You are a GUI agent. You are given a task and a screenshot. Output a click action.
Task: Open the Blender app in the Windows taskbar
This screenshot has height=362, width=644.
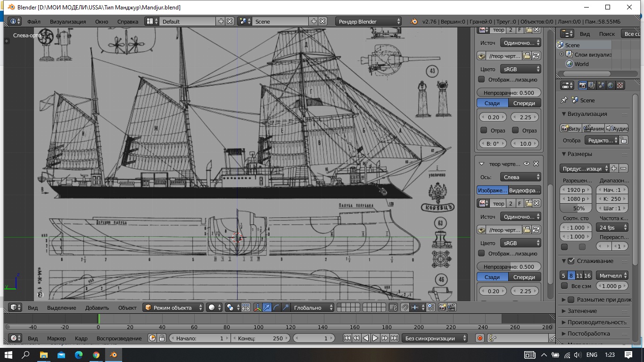[113, 354]
